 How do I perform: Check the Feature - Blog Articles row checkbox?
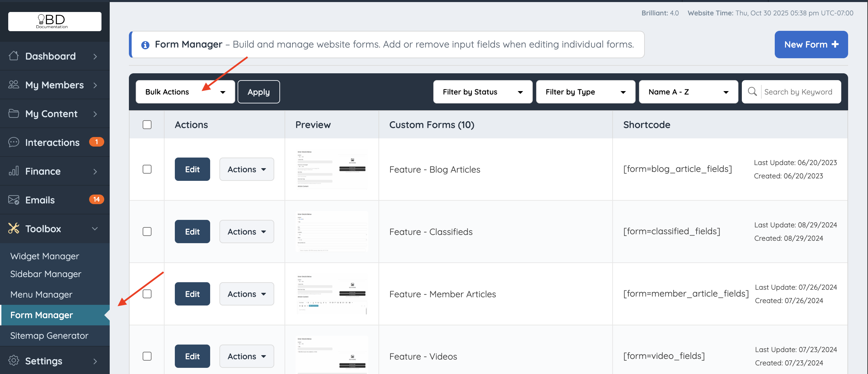(147, 169)
